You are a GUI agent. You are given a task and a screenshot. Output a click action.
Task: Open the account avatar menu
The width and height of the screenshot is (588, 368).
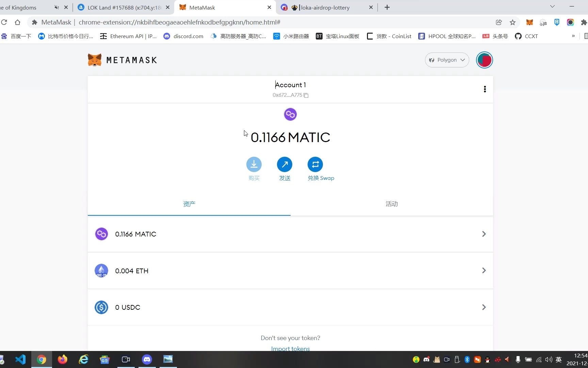click(484, 60)
